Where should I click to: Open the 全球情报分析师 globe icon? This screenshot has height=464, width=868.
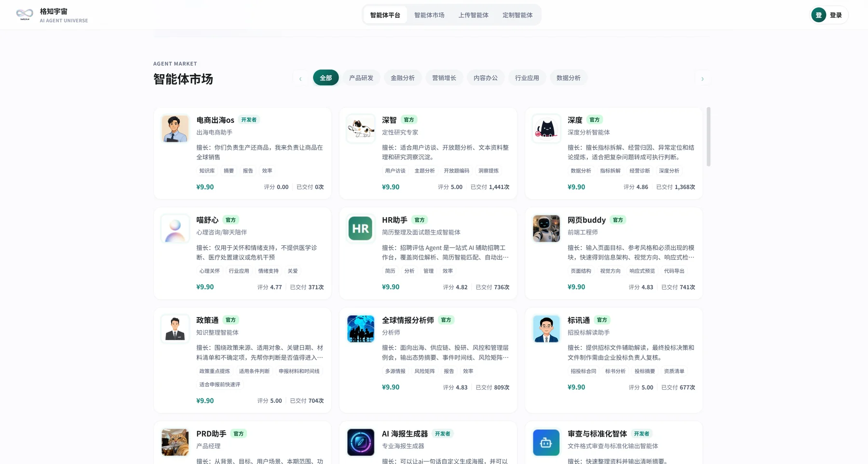(361, 329)
